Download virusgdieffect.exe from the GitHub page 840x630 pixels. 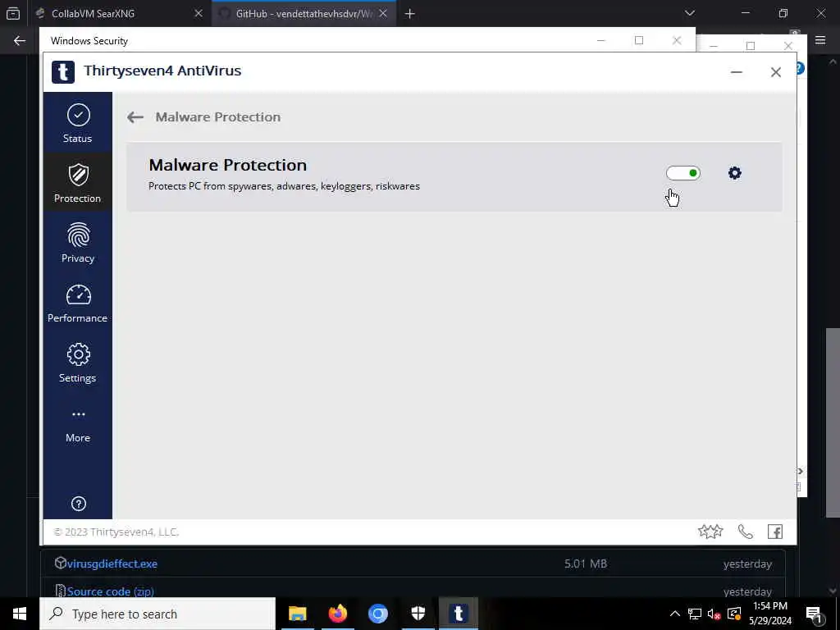click(112, 564)
